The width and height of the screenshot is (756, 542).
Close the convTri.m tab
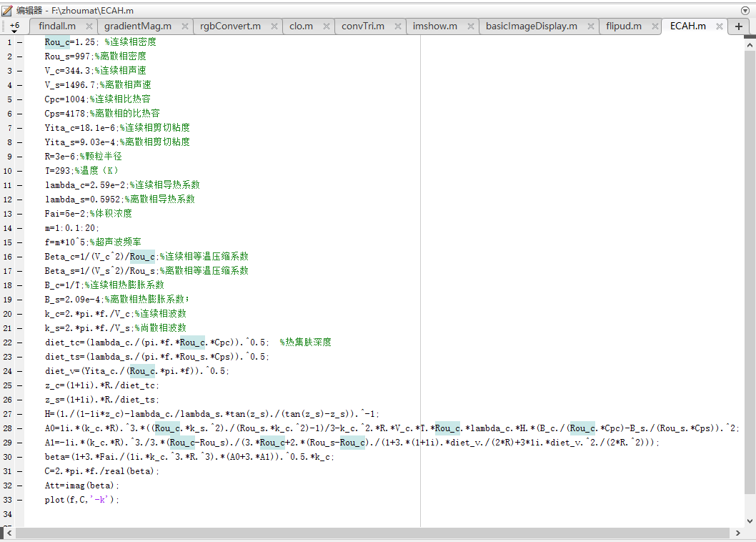coord(398,26)
